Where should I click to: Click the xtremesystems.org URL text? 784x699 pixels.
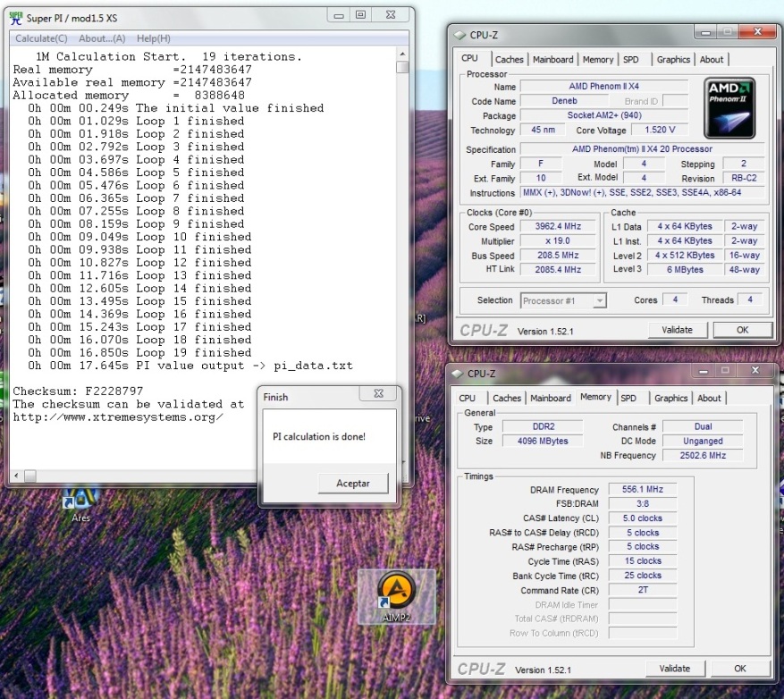click(118, 417)
